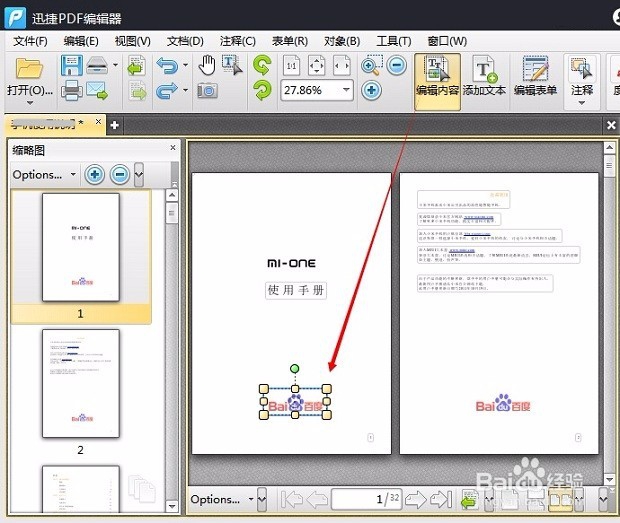The height and width of the screenshot is (523, 620).
Task: Shrink thumbnails with the panel minus button
Action: [120, 174]
